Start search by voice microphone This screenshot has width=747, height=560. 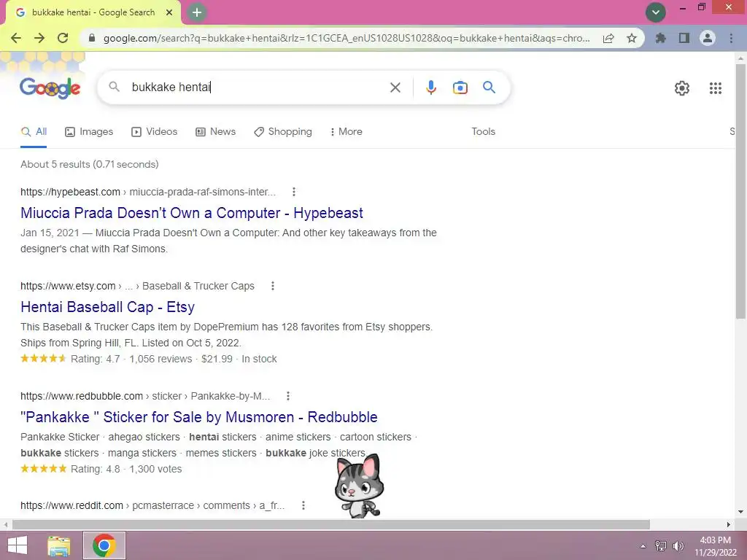pos(430,87)
